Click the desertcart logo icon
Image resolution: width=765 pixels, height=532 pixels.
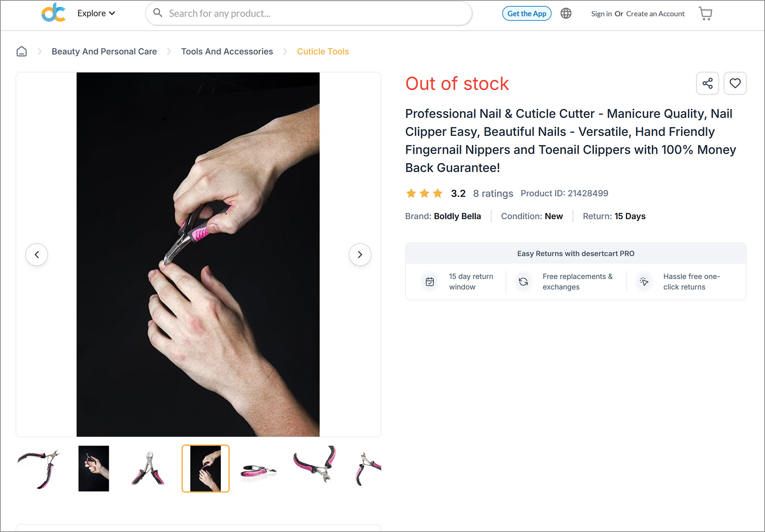pyautogui.click(x=53, y=13)
